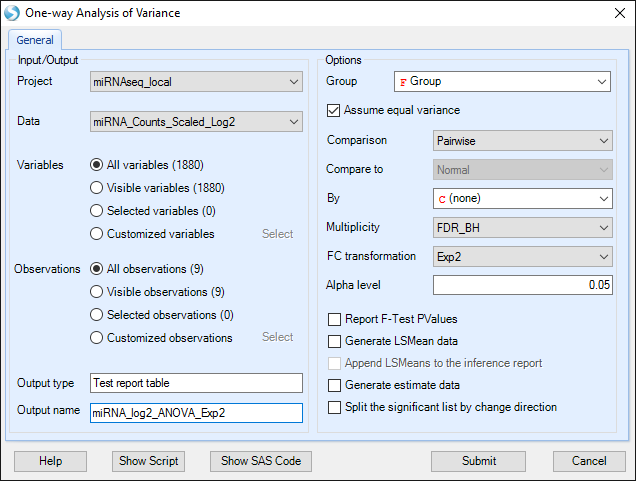The width and height of the screenshot is (636, 481).
Task: Click the Help button
Action: 50,461
